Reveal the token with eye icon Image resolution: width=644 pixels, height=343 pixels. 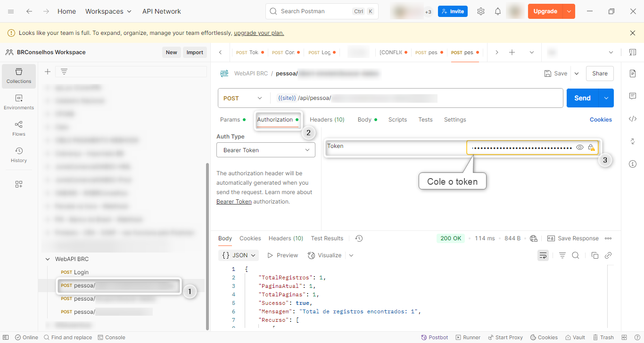[580, 147]
